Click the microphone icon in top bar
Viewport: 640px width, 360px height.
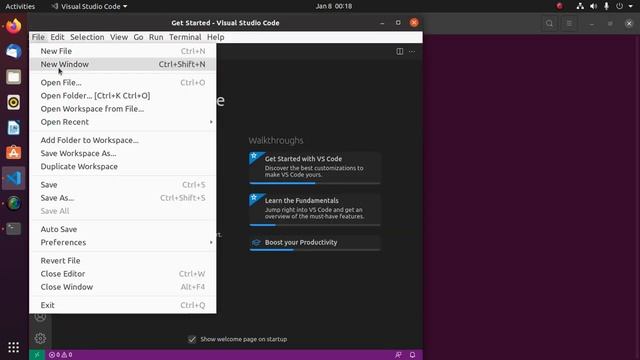(x=607, y=6)
